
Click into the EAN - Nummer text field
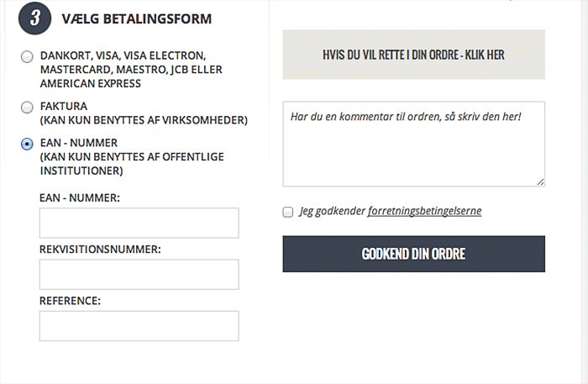(x=139, y=224)
